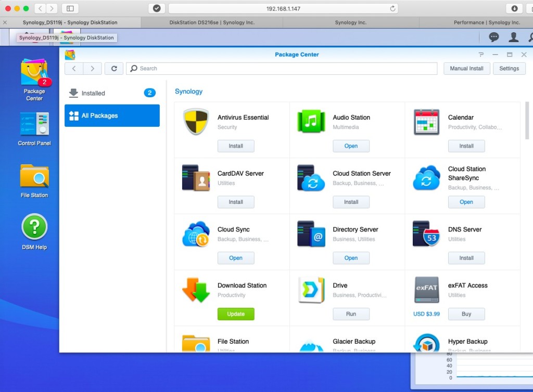Screen dimensions: 533x392
Task: Run the Drive package
Action: pyautogui.click(x=351, y=314)
